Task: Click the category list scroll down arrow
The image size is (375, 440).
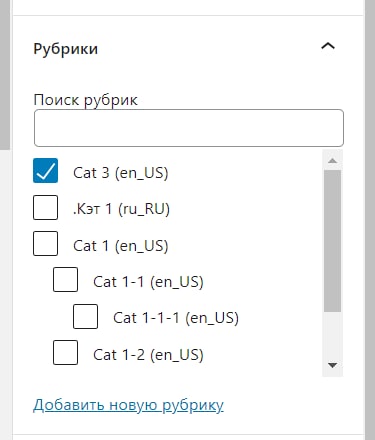Action: (x=332, y=365)
